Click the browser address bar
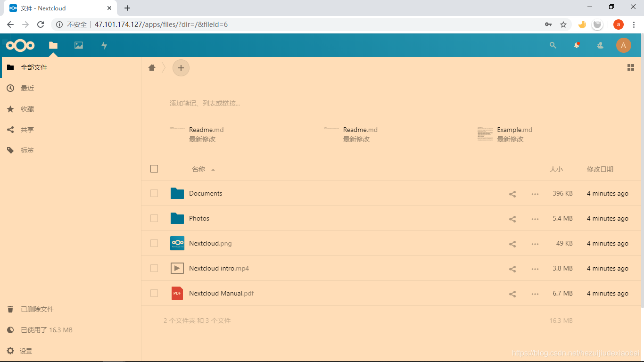644x362 pixels. tap(311, 25)
